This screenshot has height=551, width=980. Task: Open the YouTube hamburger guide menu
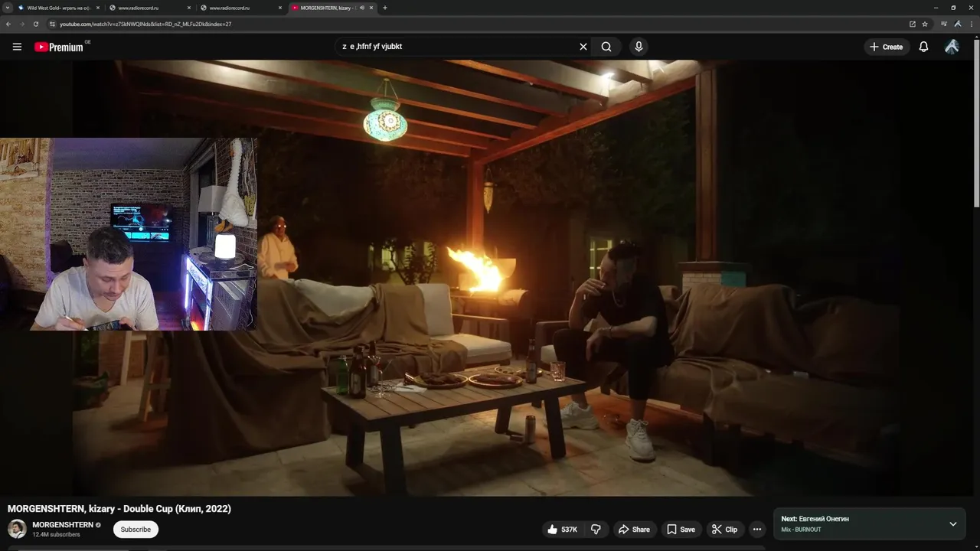tap(17, 47)
